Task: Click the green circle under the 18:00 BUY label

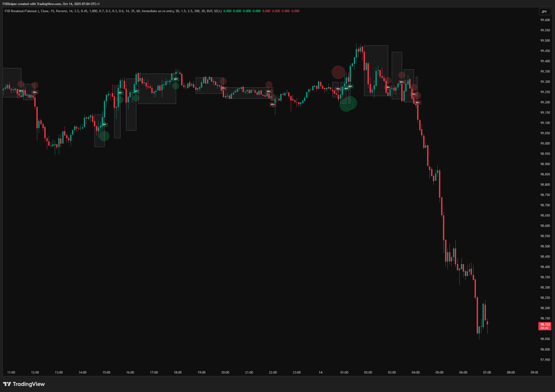Action: 176,86
